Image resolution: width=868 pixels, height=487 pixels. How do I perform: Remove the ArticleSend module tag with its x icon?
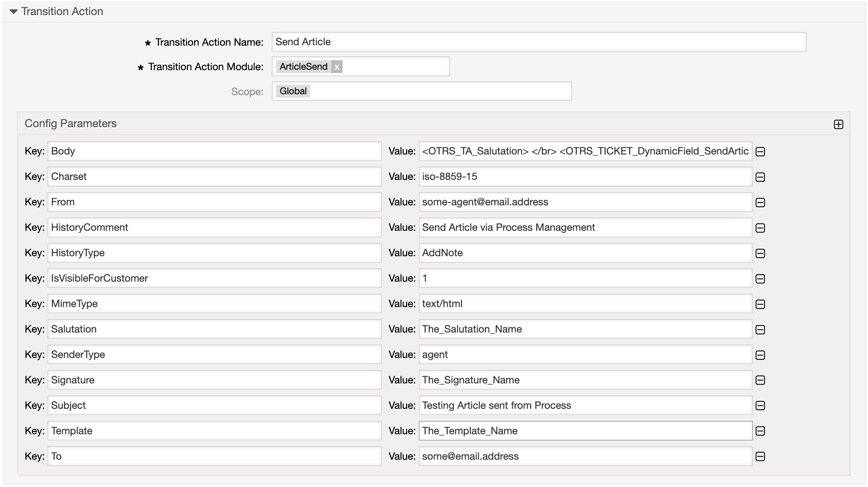(337, 67)
